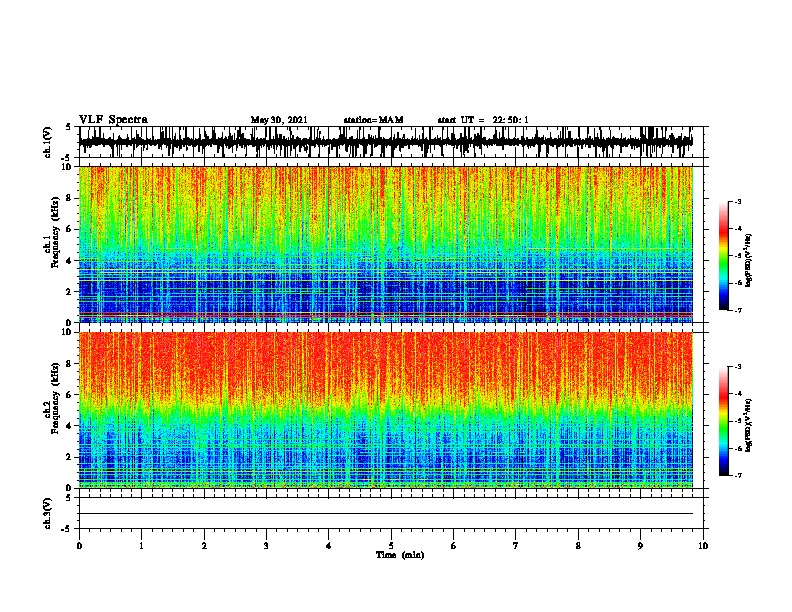Click the ch.2 frequency axis "4" tick label
Viewport: 792px width, 612px height.
pos(70,426)
